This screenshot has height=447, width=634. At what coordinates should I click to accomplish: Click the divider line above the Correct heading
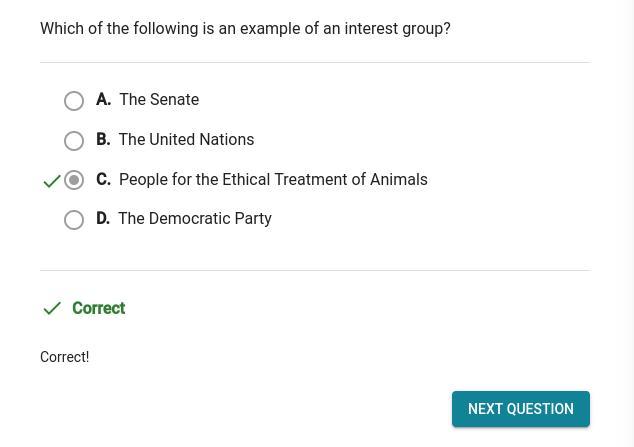[315, 270]
